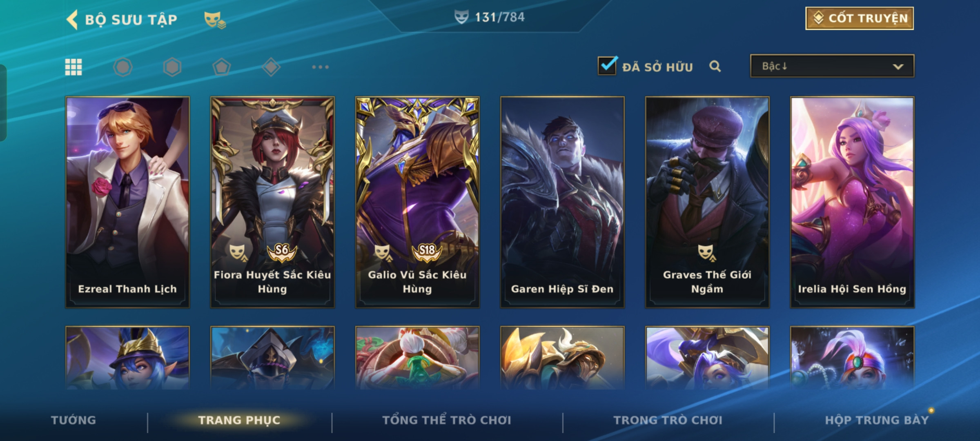Select the Trong Trò Chơi tab
The width and height of the screenshot is (980, 441).
[x=668, y=420]
